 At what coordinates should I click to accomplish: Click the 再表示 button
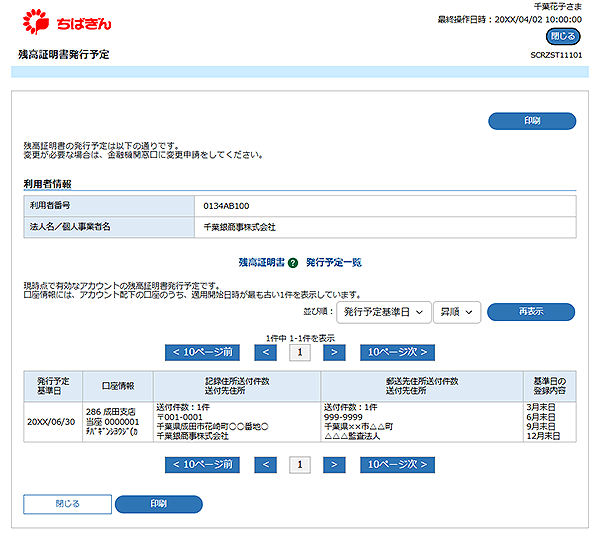tap(530, 312)
